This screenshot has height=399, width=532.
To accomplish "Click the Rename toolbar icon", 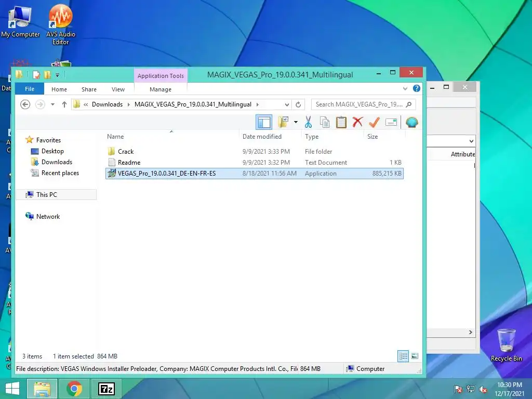I will point(391,122).
